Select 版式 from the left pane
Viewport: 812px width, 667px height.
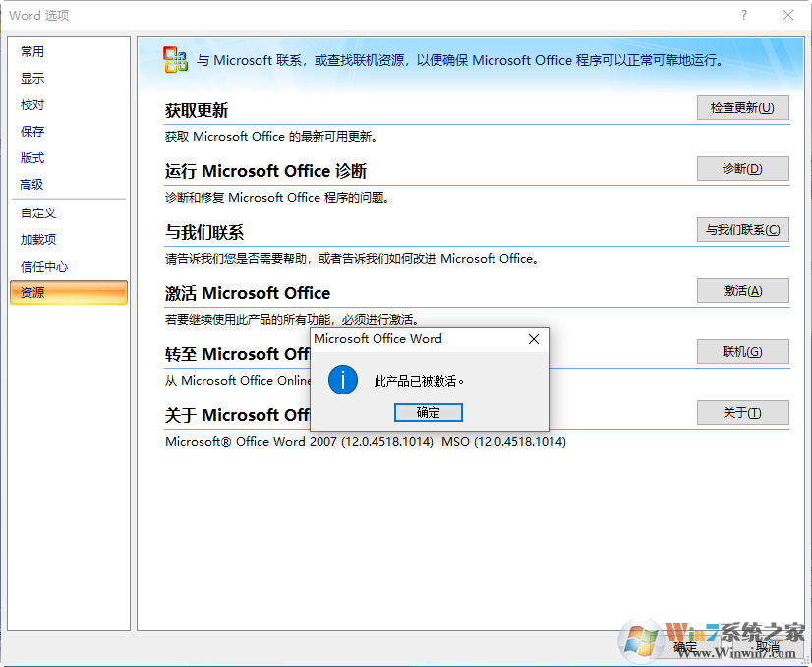point(31,157)
